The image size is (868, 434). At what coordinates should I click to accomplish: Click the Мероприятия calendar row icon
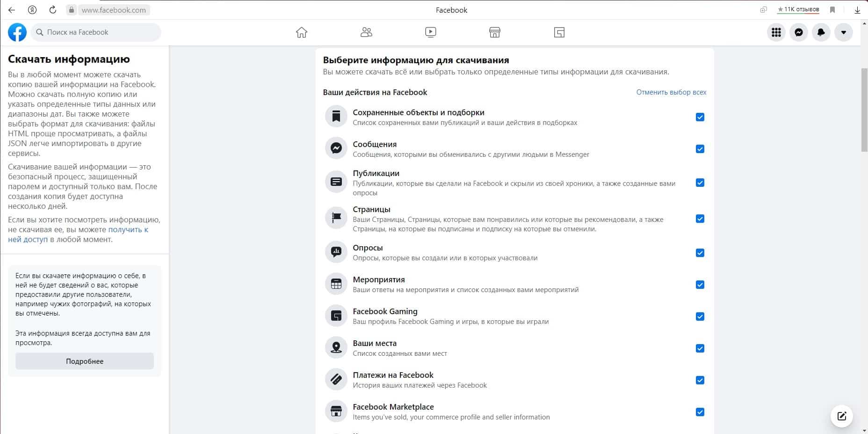click(x=336, y=285)
